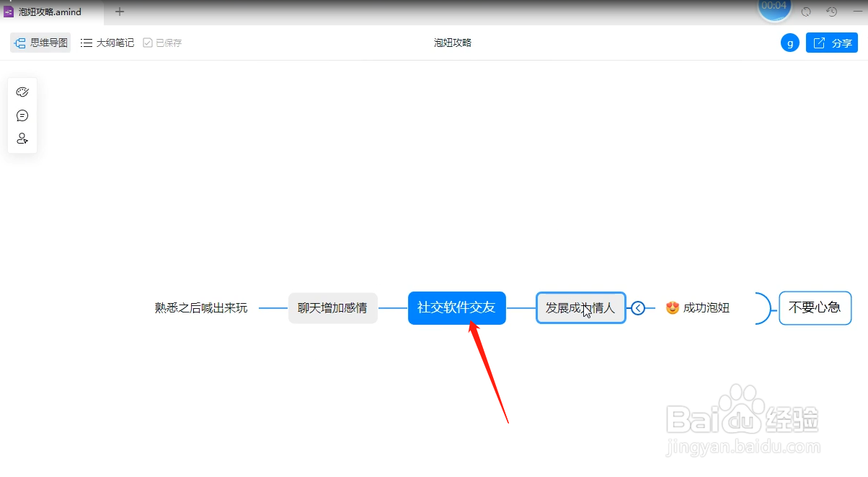The height and width of the screenshot is (477, 868).
Task: Click the invite collaborator icon in sidebar
Action: 22,138
